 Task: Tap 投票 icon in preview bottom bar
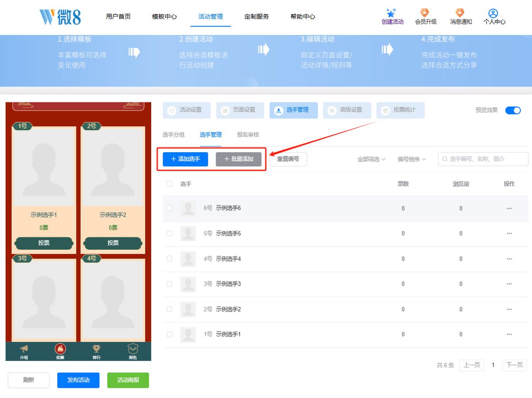tap(60, 349)
